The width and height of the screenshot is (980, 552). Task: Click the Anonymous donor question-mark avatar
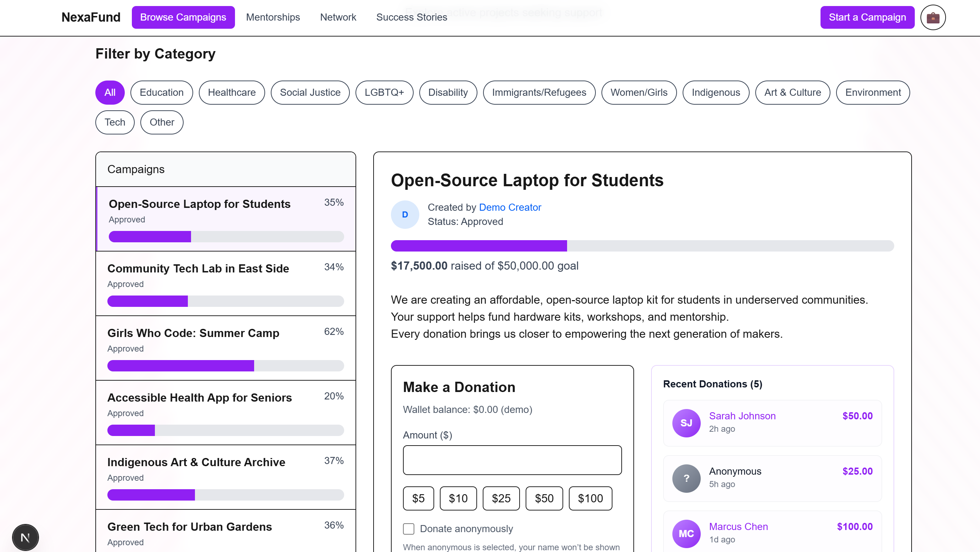[686, 478]
